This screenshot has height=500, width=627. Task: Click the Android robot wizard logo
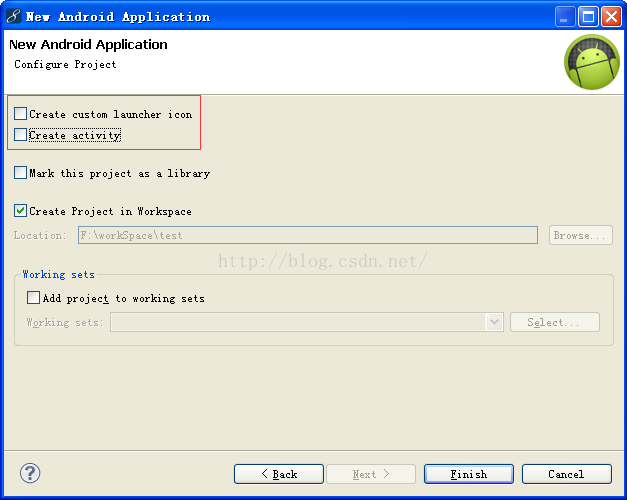click(592, 62)
